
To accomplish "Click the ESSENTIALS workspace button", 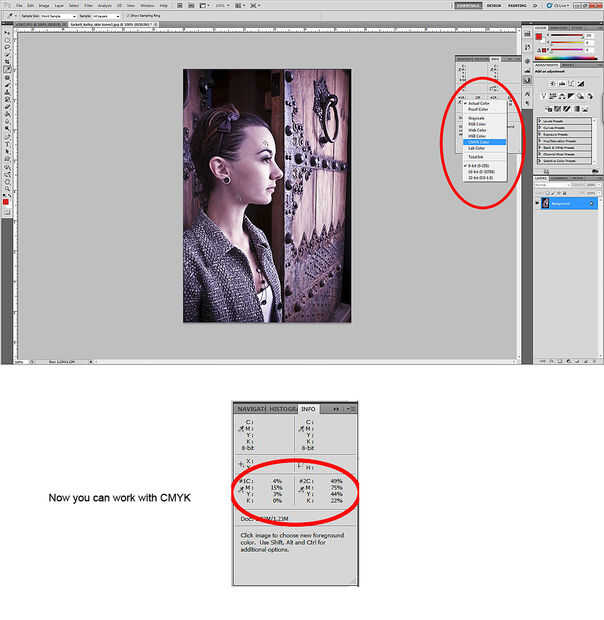I will [x=468, y=6].
